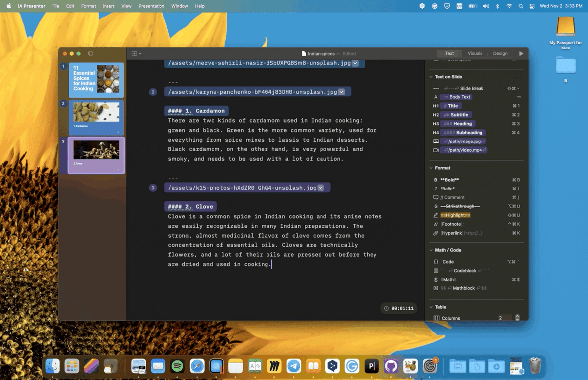Apply Bold formatting
The image size is (588, 380).
tap(476, 180)
